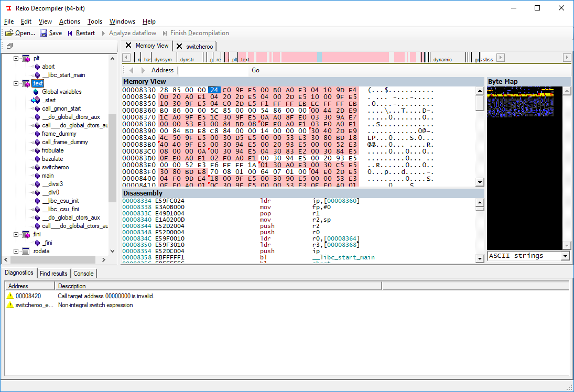Screen dimensions: 574x392
Task: Collapse the .plt section node
Action: click(16, 58)
